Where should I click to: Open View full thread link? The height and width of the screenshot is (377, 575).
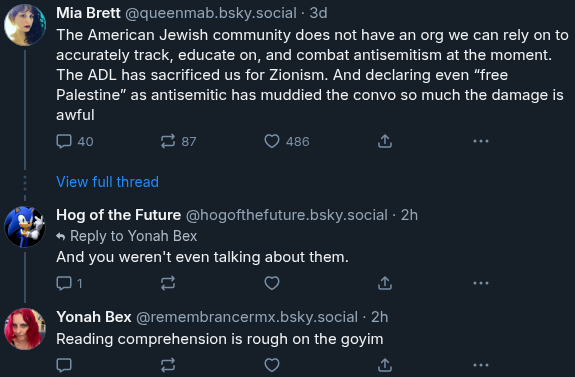click(107, 182)
